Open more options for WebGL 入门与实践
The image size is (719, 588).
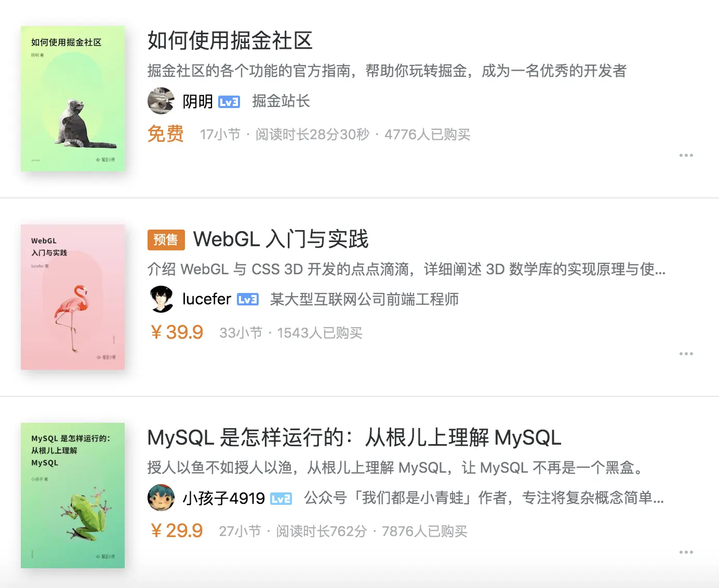(686, 354)
